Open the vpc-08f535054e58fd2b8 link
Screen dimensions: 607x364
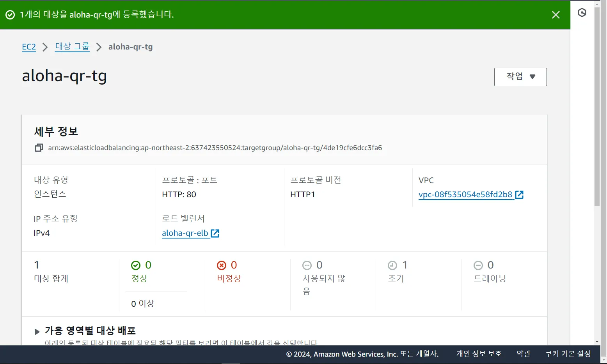pyautogui.click(x=465, y=194)
